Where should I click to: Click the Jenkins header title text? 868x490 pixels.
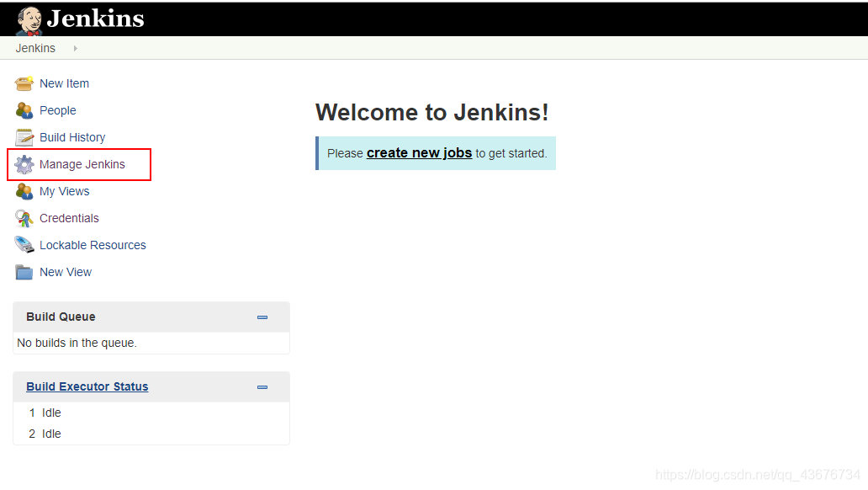tap(95, 19)
